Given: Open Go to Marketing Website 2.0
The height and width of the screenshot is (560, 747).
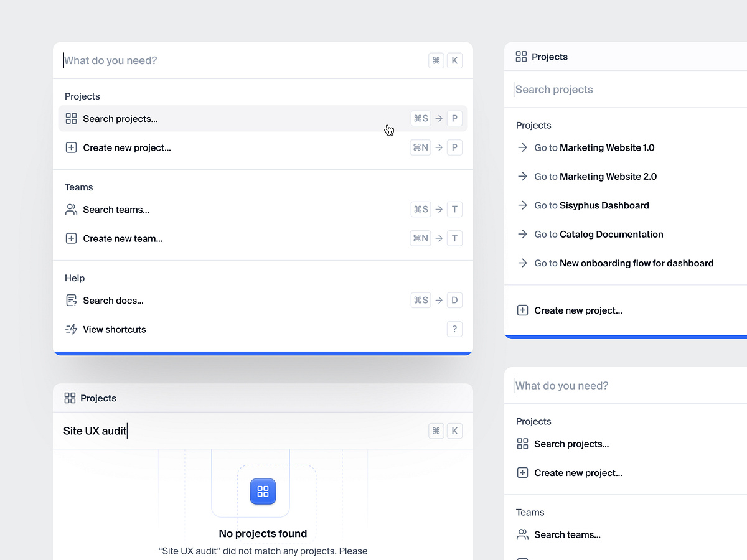Looking at the screenshot, I should (595, 176).
